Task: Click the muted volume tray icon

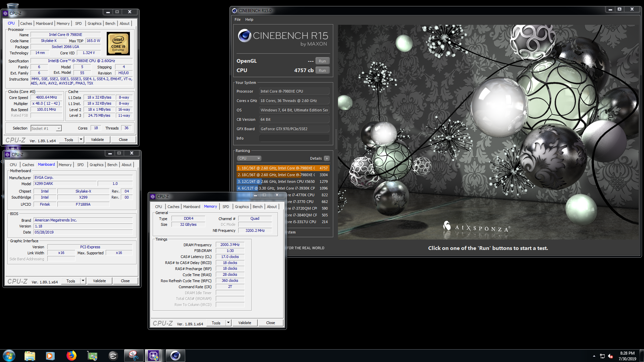Action: point(610,356)
